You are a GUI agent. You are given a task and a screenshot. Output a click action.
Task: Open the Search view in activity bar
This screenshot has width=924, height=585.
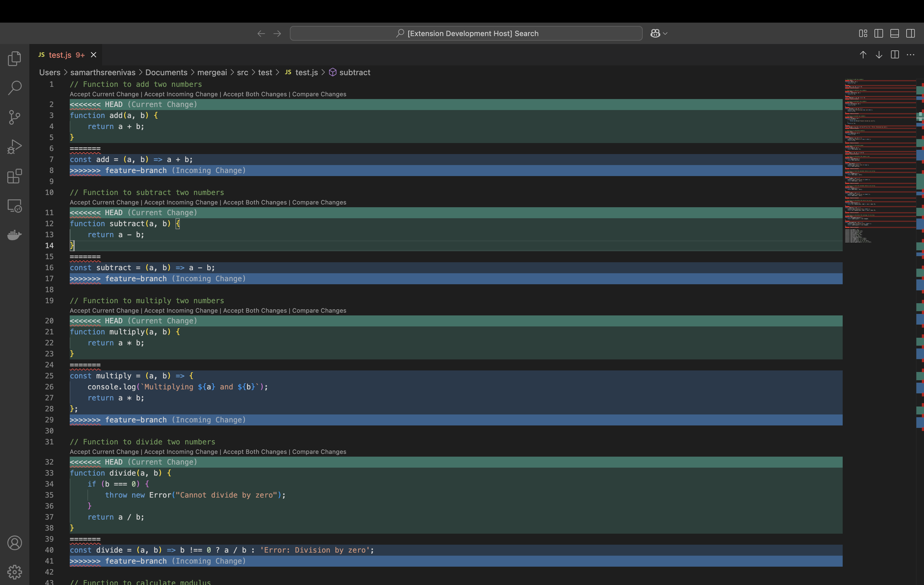(x=15, y=88)
